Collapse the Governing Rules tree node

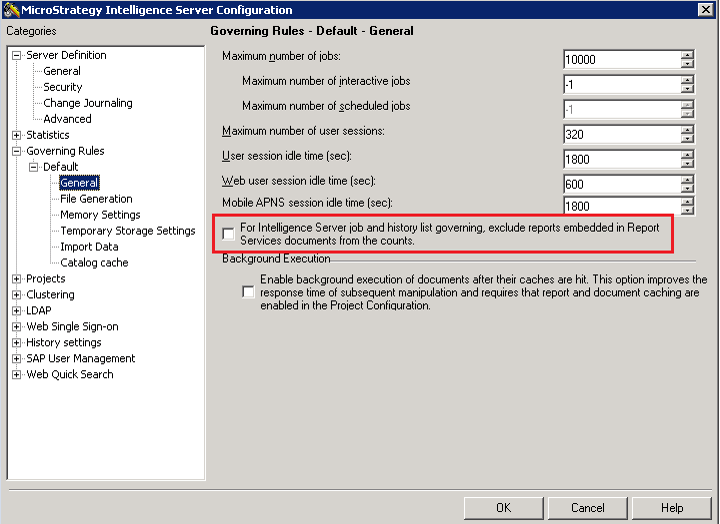[17, 151]
